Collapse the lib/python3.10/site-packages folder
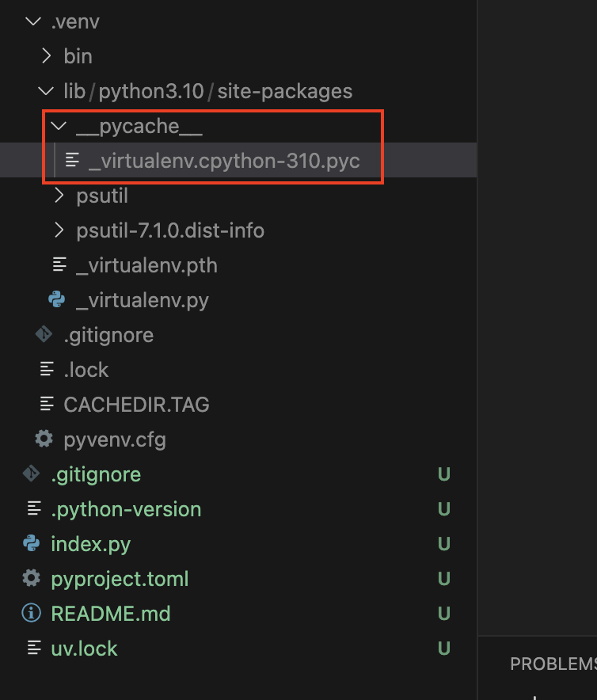The width and height of the screenshot is (597, 700). coord(46,91)
